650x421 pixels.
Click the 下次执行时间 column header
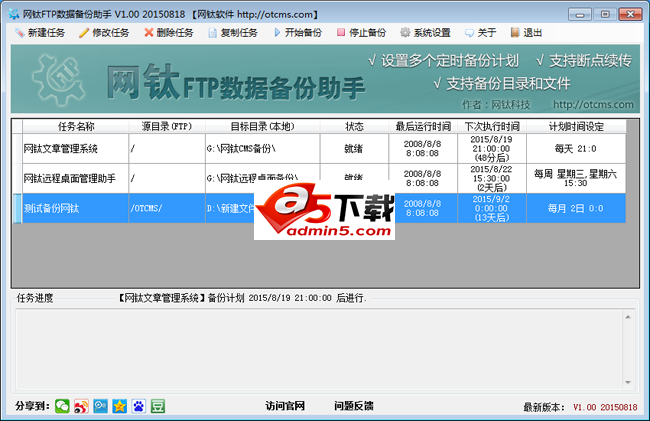(x=492, y=126)
